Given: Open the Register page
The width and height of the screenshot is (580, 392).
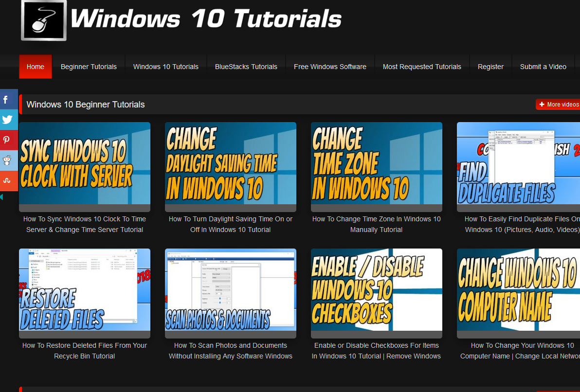Looking at the screenshot, I should point(490,67).
